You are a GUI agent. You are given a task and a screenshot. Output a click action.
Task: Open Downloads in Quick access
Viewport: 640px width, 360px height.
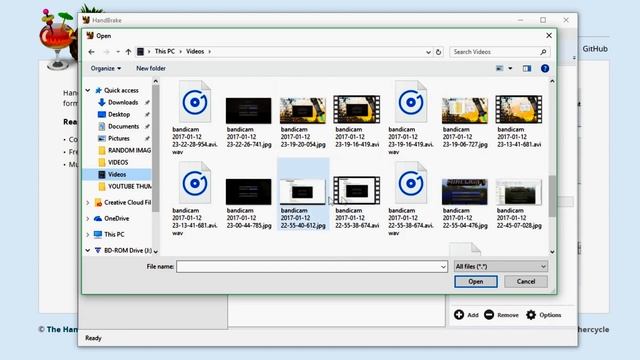click(x=123, y=102)
